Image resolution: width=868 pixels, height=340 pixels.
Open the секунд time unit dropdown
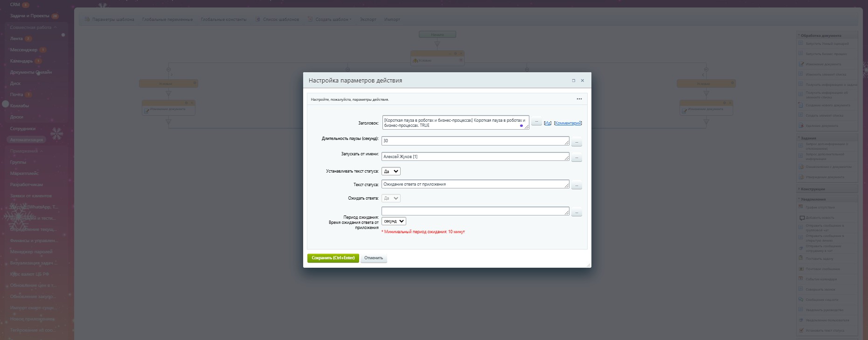(394, 221)
